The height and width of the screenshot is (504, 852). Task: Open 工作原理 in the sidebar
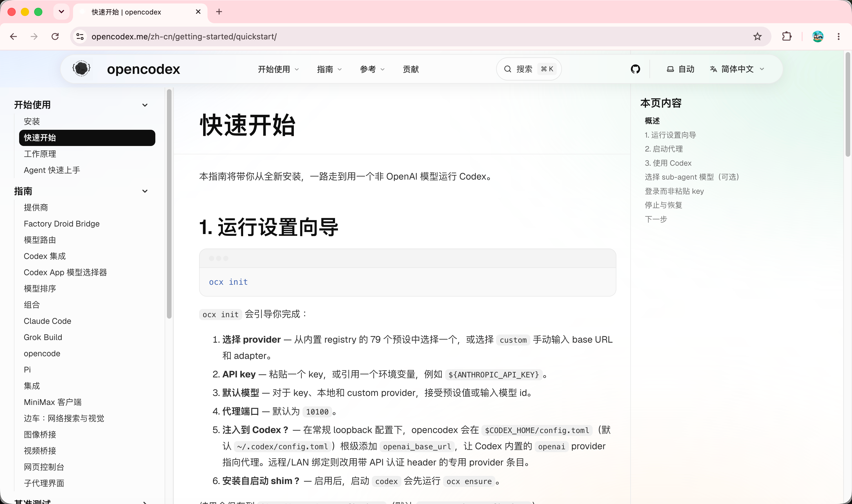(40, 154)
